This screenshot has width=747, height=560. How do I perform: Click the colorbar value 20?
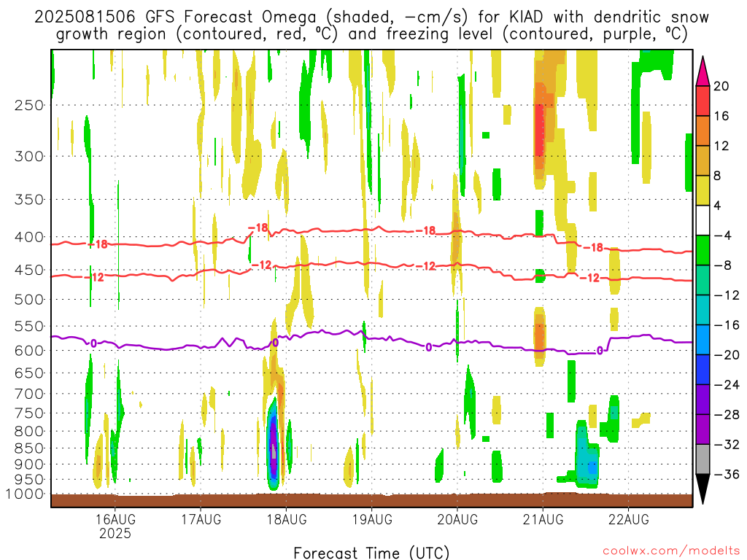coord(721,86)
